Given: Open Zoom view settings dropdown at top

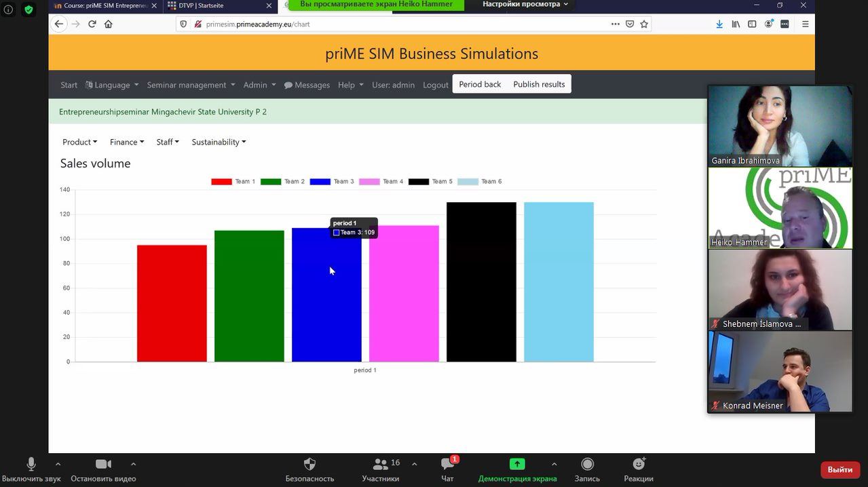Looking at the screenshot, I should pyautogui.click(x=525, y=4).
